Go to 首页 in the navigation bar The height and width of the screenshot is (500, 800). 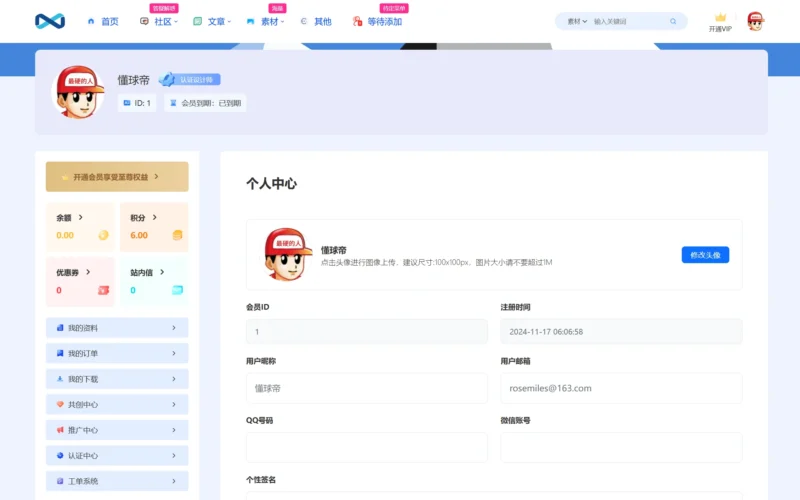pyautogui.click(x=103, y=21)
